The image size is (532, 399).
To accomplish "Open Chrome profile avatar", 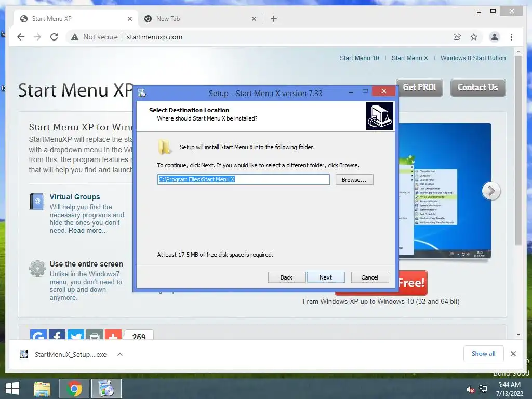I will (495, 37).
